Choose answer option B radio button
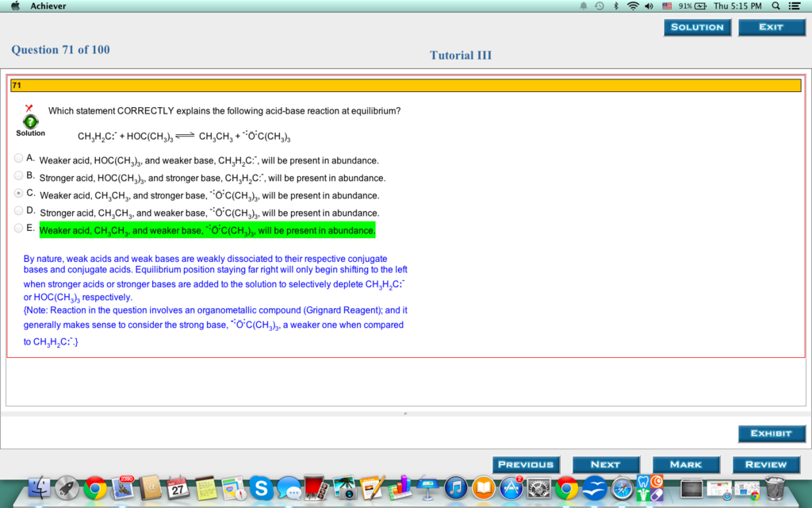812x508 pixels. [19, 175]
